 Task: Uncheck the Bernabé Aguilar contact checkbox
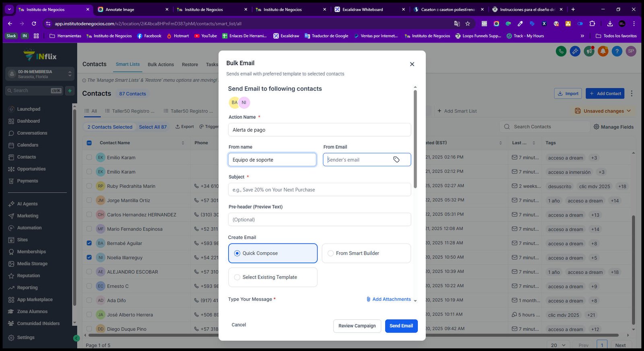coord(89,243)
